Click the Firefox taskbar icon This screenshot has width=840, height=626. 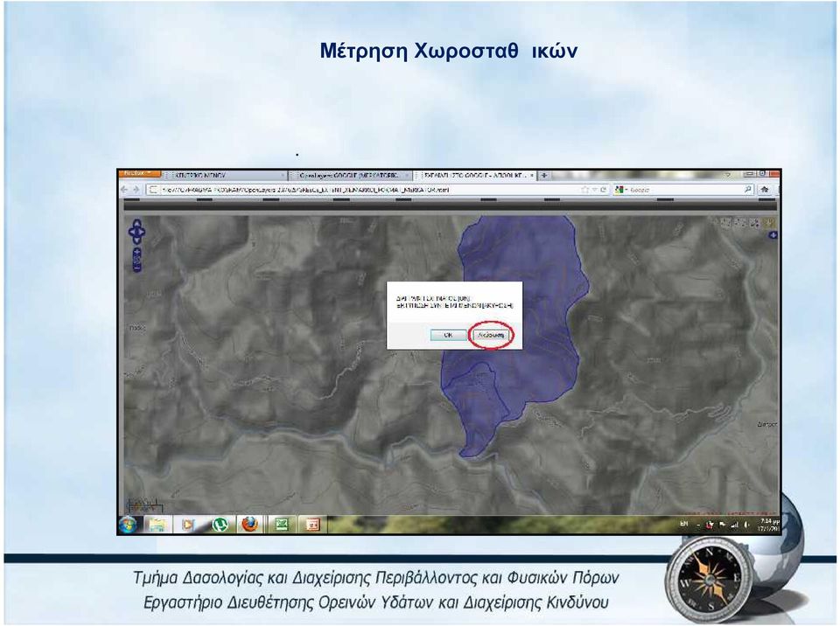(249, 525)
